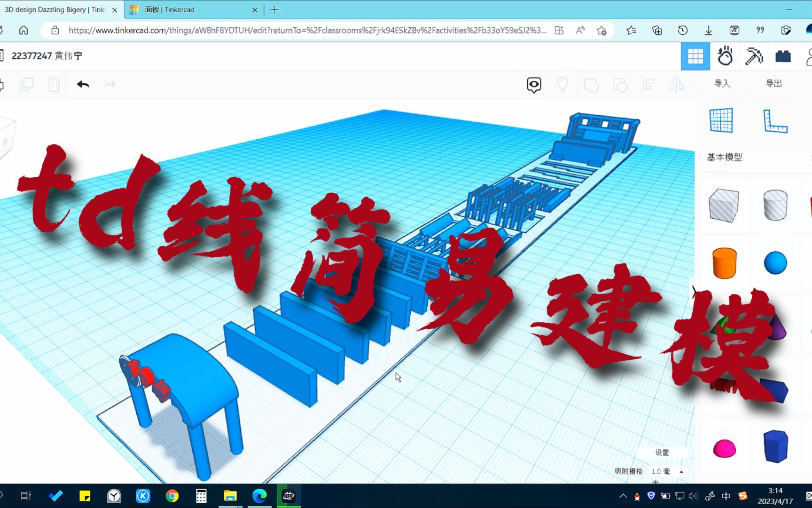This screenshot has height=508, width=812.
Task: Click the 导入 (Import) button
Action: [x=722, y=83]
